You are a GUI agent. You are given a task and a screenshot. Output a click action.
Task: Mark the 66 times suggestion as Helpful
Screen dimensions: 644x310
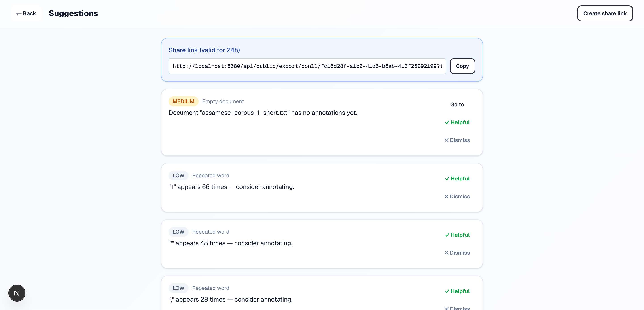click(x=457, y=179)
